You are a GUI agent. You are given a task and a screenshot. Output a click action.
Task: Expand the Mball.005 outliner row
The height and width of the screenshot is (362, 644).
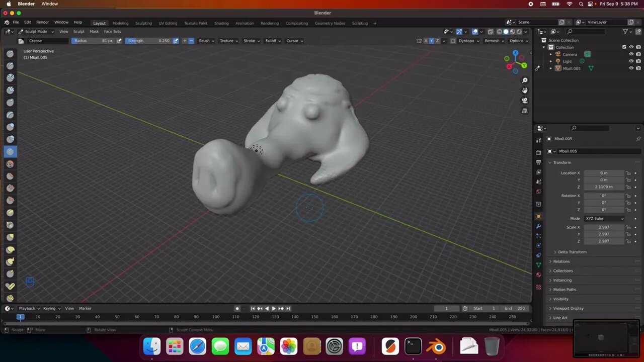point(551,68)
